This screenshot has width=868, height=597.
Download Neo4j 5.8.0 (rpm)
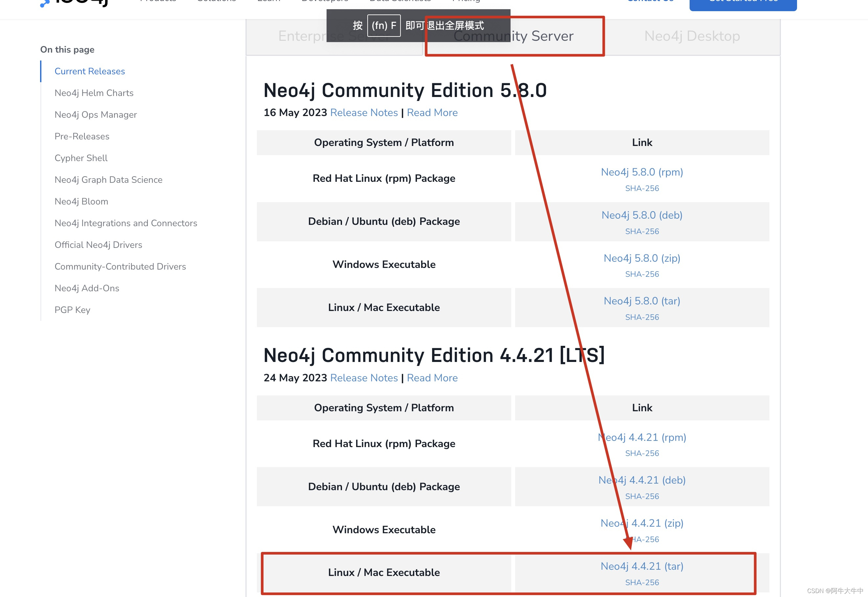tap(642, 172)
